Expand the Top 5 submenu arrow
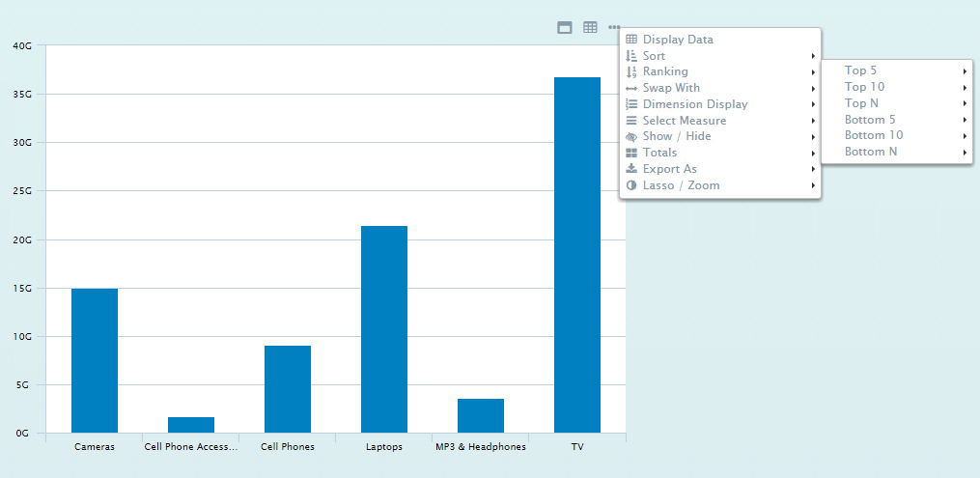Viewport: 980px width, 478px height. tap(965, 71)
